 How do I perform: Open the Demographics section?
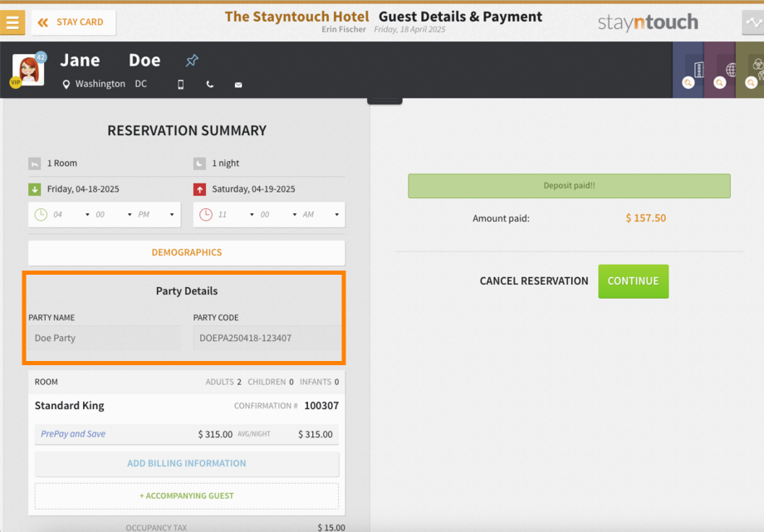coord(187,253)
